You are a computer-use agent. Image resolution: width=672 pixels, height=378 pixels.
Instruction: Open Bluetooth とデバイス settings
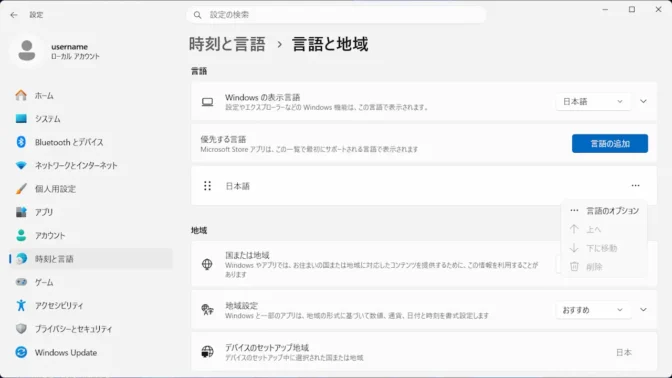tap(91, 142)
